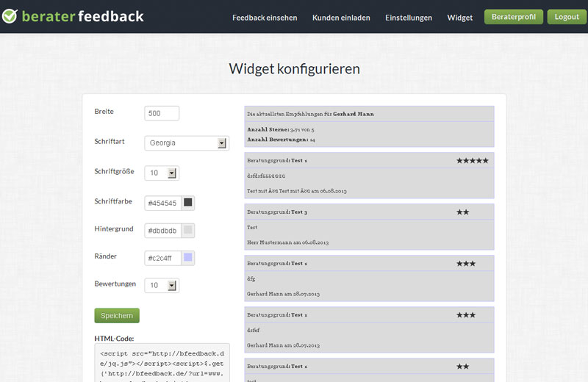The width and height of the screenshot is (588, 382).
Task: Open the Ränder lavender color swatch
Action: [x=188, y=258]
